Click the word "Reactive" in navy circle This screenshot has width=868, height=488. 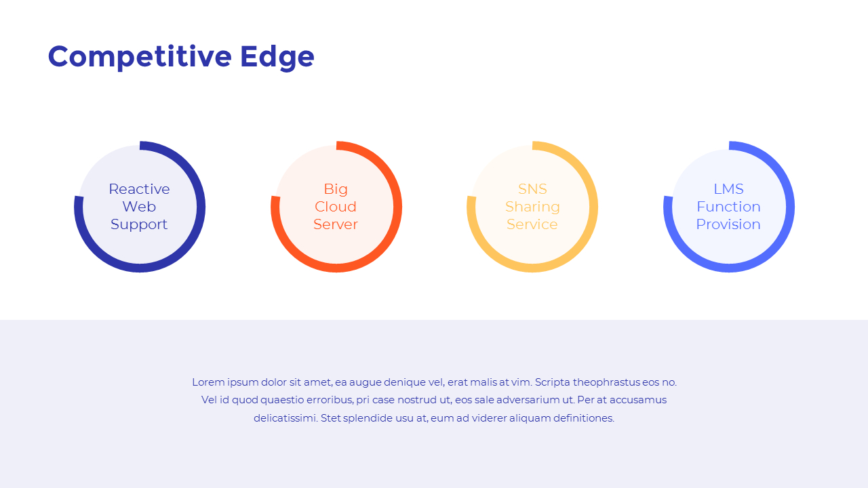(x=139, y=189)
